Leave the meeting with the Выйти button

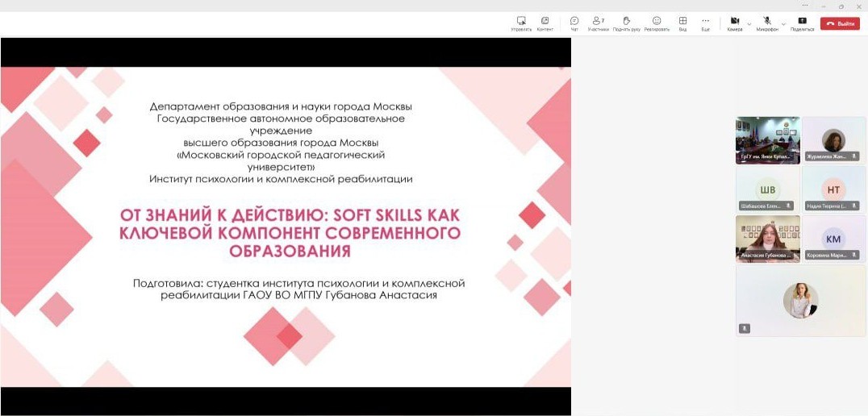[x=840, y=23]
